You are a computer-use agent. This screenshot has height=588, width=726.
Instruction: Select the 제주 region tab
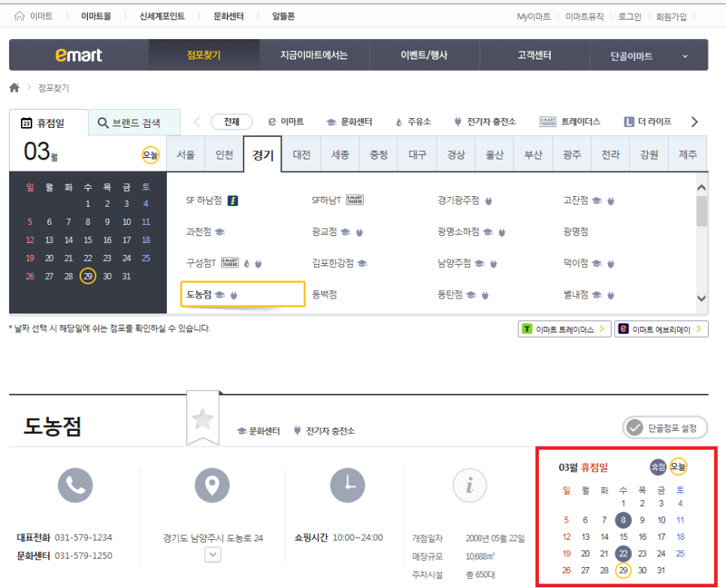(x=688, y=154)
